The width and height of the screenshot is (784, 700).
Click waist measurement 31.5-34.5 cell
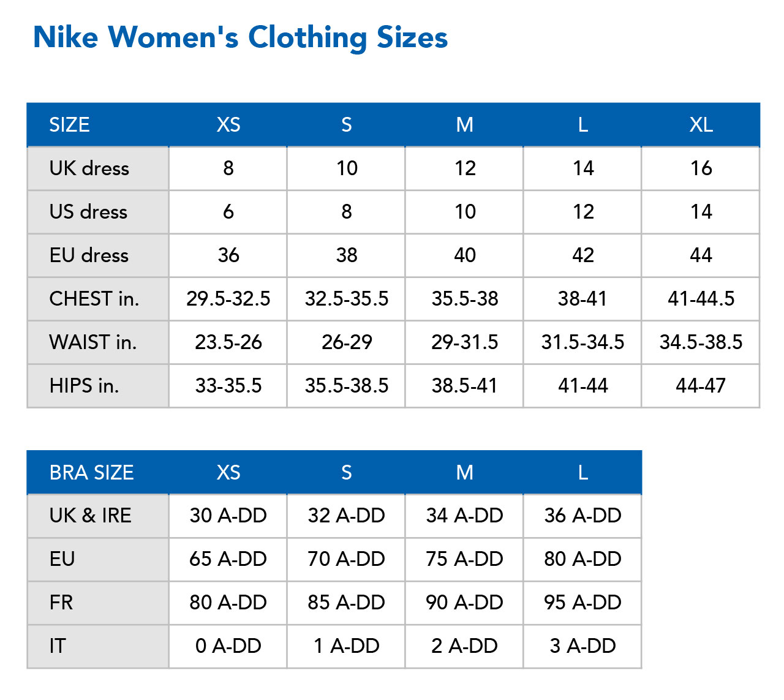point(582,342)
